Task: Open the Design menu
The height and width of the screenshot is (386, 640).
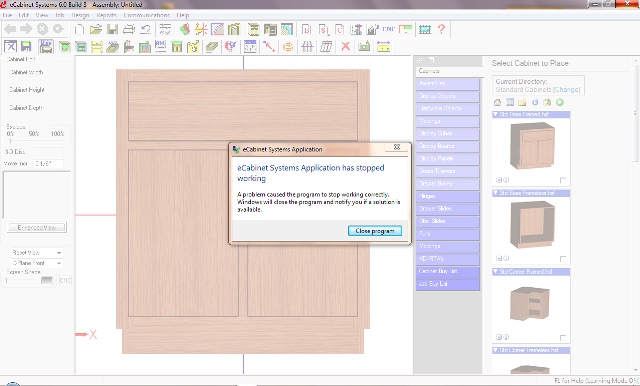Action: point(80,15)
